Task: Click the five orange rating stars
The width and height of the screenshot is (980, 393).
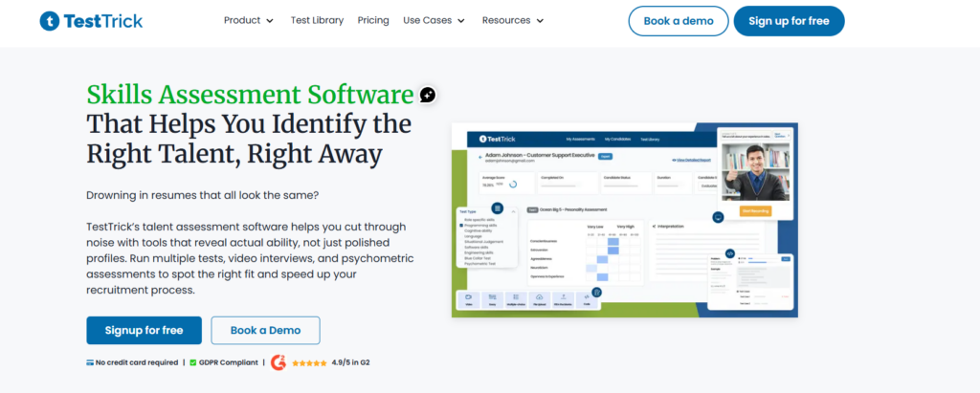Action: pos(309,362)
